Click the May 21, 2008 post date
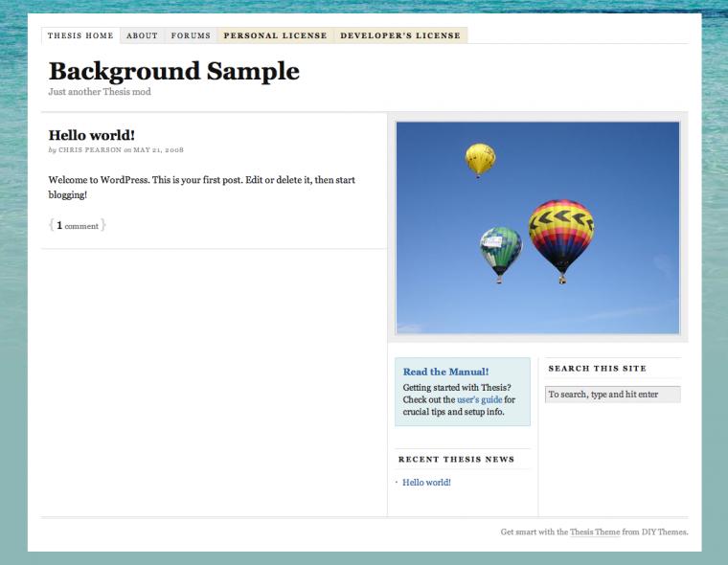The width and height of the screenshot is (728, 565). 158,150
